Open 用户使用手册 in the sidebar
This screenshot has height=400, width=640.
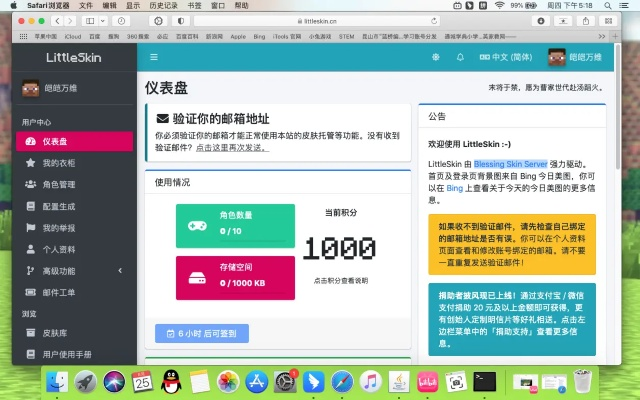74,354
